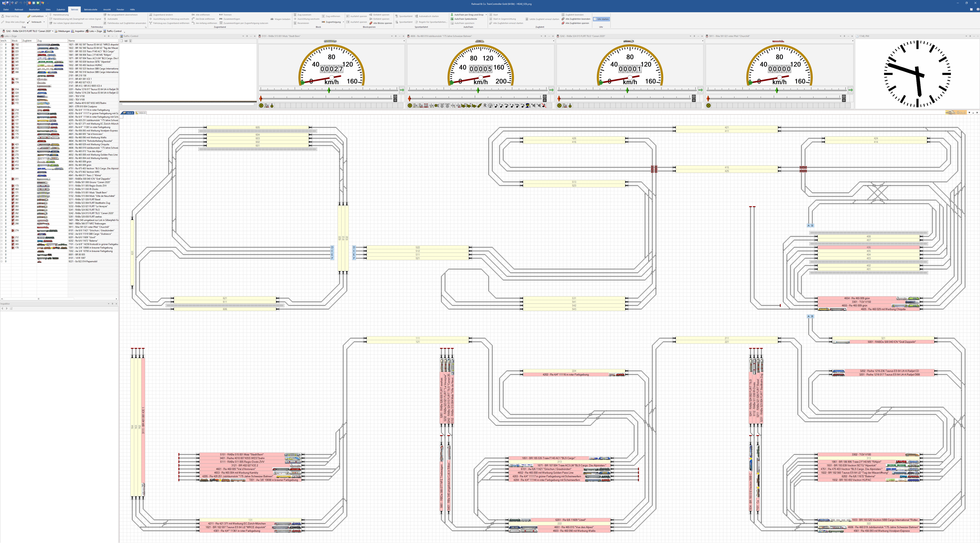The image size is (980, 543).
Task: Open the Datei menu tab
Action: (x=6, y=10)
